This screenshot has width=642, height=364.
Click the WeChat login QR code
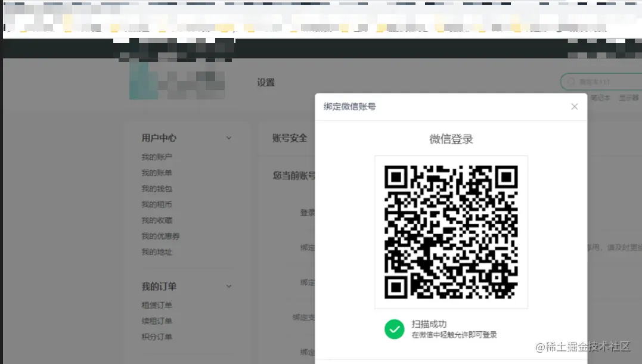tap(451, 232)
